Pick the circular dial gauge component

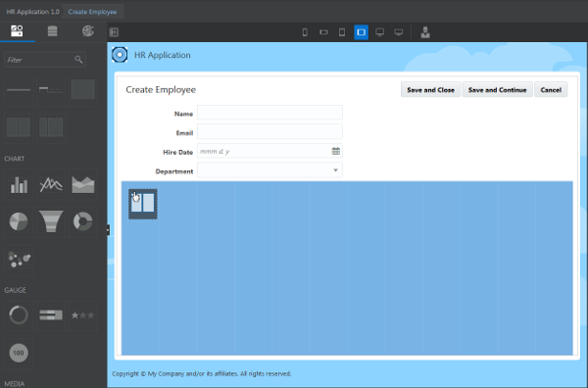pos(19,315)
